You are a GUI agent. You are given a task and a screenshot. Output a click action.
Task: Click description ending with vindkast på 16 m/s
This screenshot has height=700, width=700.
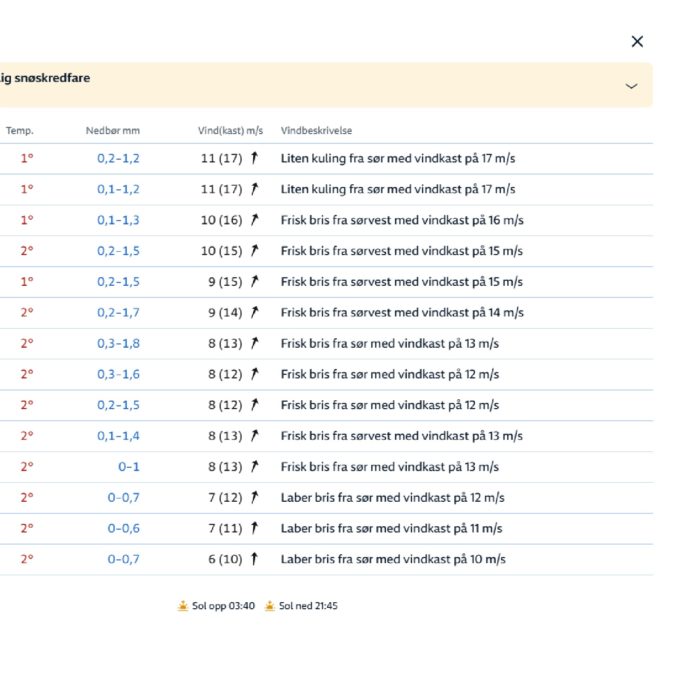(402, 220)
